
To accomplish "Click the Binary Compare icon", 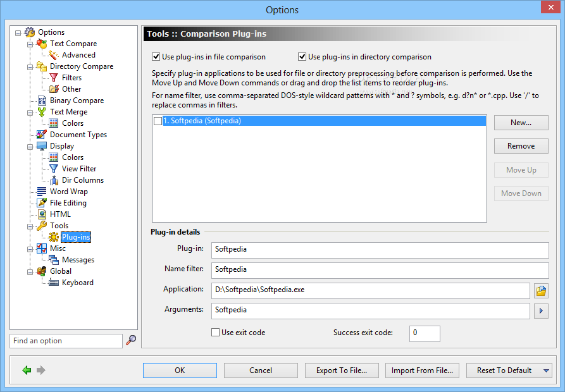I will point(42,101).
